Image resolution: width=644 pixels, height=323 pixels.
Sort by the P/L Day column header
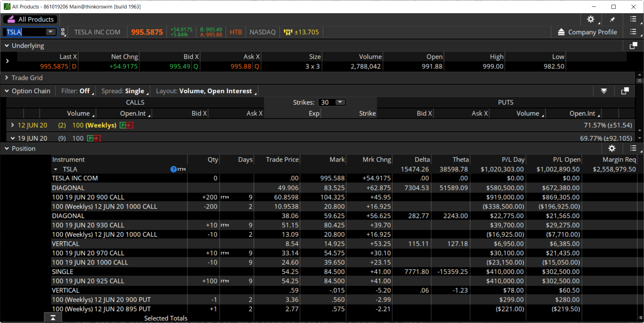pyautogui.click(x=513, y=159)
